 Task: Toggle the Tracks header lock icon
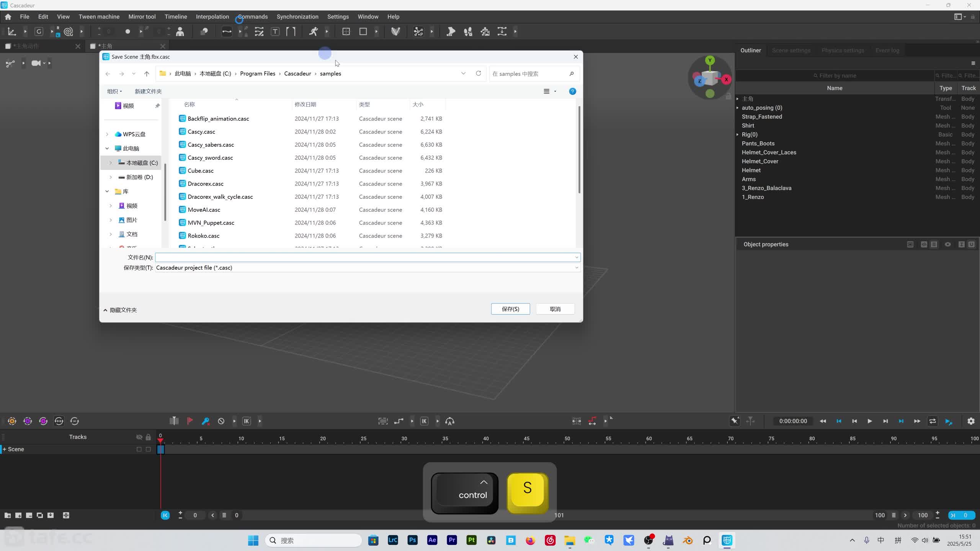[x=148, y=437]
